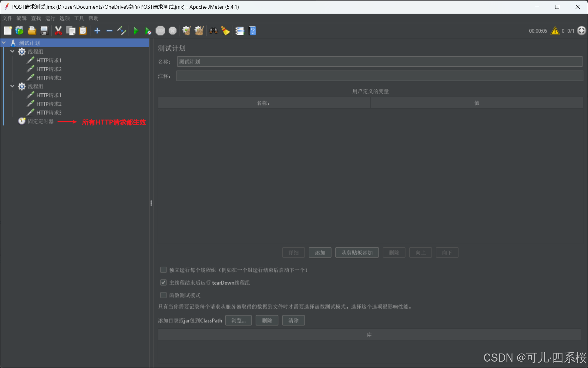Click the 注释 comment input field
The width and height of the screenshot is (588, 368).
(379, 76)
